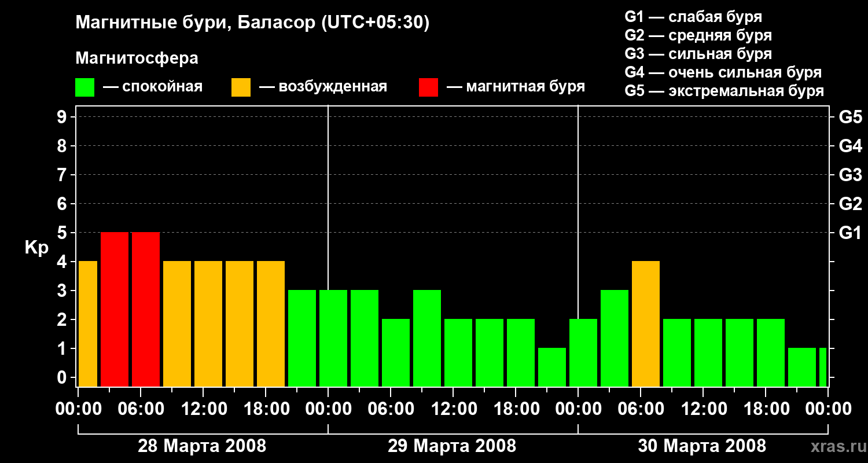Click the 'G3 — сильная буря' legend line
Screen dimensions: 868x463
tap(698, 54)
